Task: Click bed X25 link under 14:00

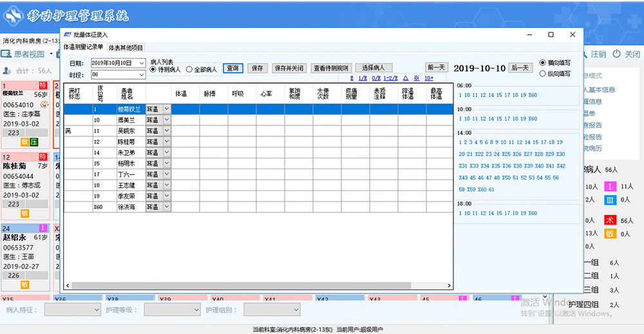Action: pyautogui.click(x=506, y=154)
